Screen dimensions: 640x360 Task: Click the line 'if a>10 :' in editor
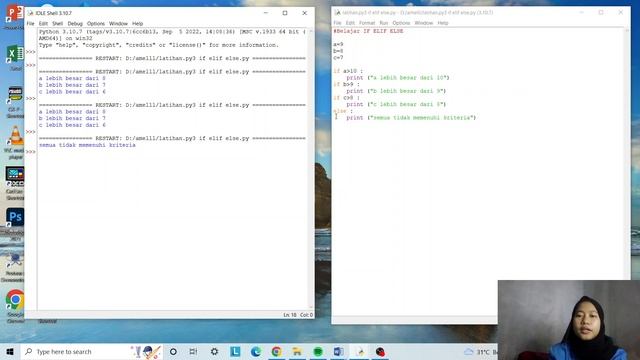[x=348, y=71]
